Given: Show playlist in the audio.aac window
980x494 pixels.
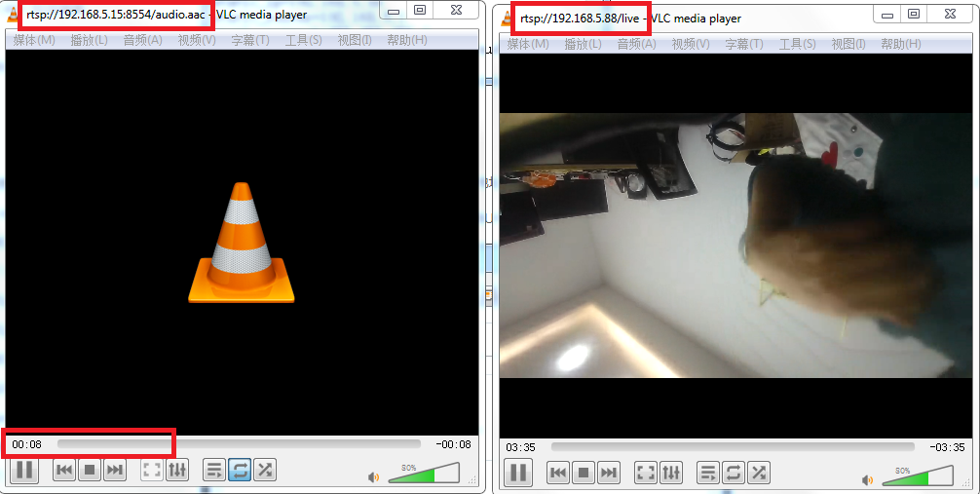Looking at the screenshot, I should click(x=214, y=470).
